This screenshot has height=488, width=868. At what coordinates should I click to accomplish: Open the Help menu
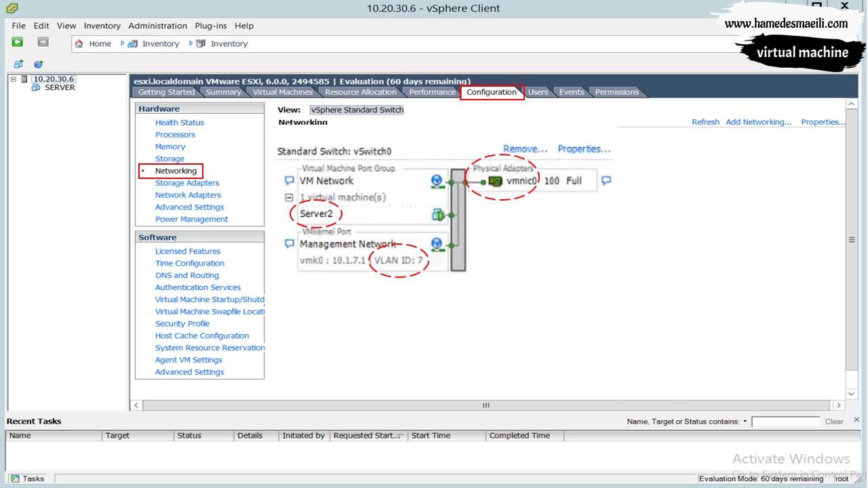coord(244,26)
